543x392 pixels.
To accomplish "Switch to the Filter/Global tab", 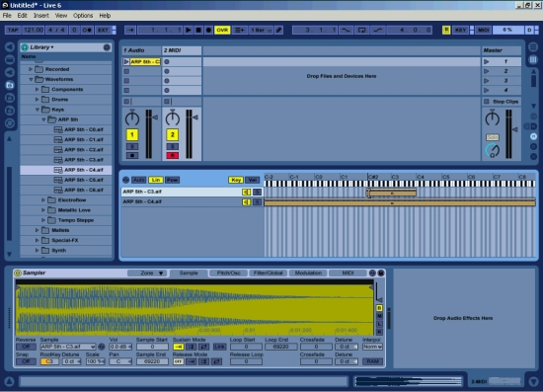I will pyautogui.click(x=268, y=273).
